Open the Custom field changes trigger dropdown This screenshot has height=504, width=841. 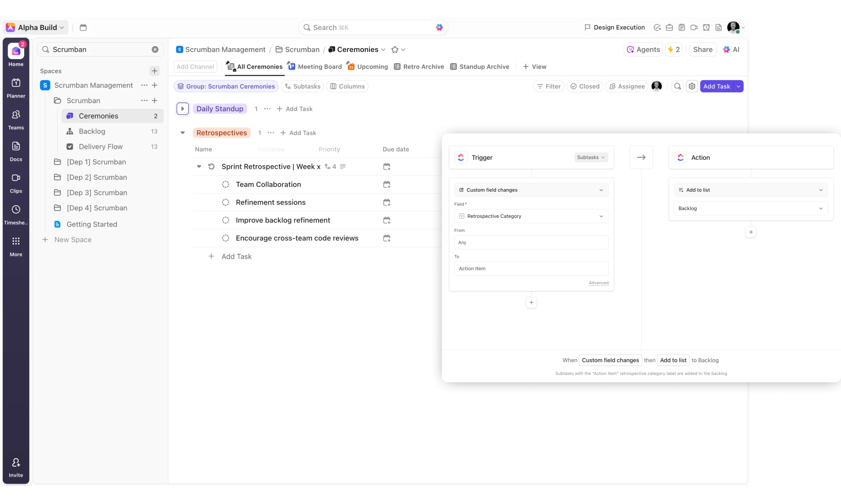click(x=531, y=190)
